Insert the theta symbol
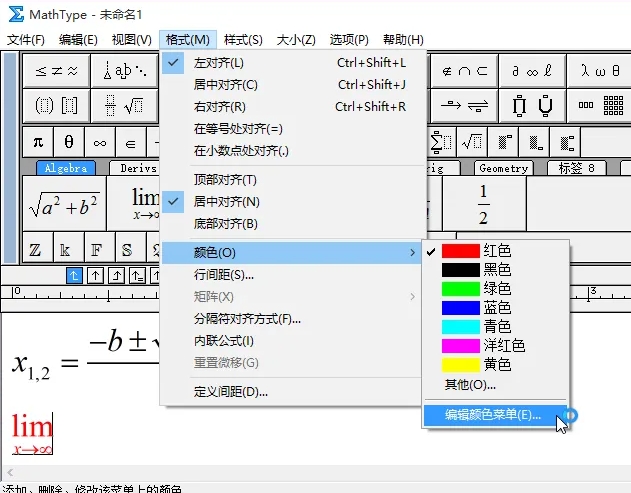 point(69,142)
